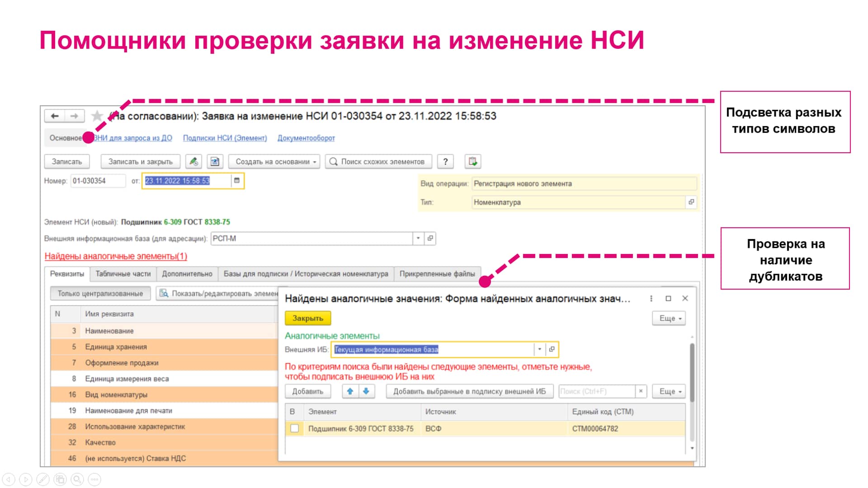
Task: Open Базы для подписки / Историческая номенклатура tab
Action: pos(306,274)
